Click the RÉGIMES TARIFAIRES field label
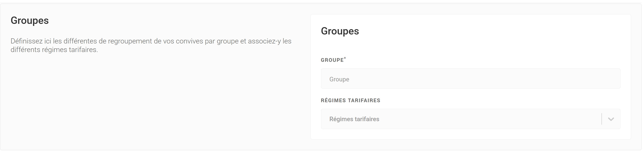 click(x=350, y=101)
